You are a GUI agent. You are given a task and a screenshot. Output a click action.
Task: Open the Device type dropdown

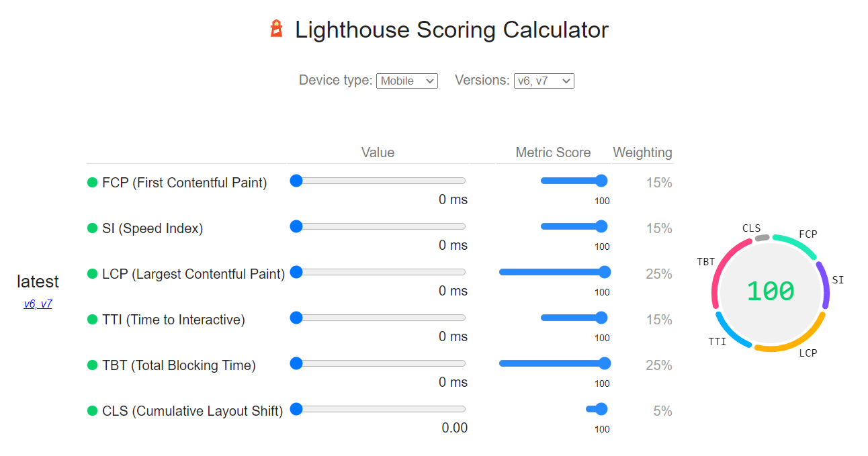(406, 81)
